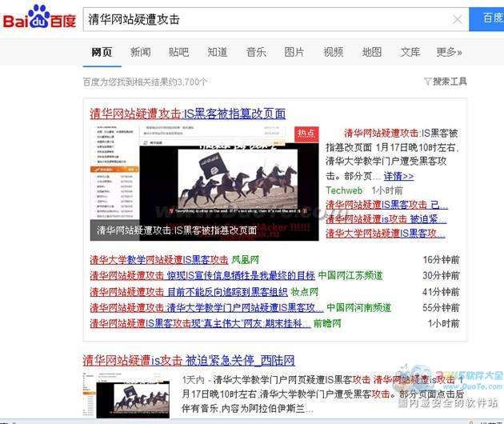The image size is (504, 424).
Task: Open link about 惊现IS宣传信息 from 中国网江苏频道
Action: [202, 275]
